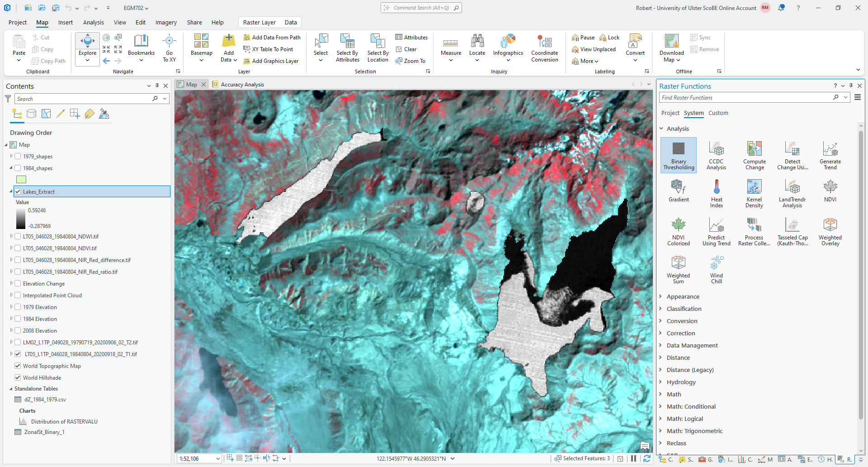Open the Heat Index raster function
The width and height of the screenshot is (868, 467).
(x=716, y=193)
